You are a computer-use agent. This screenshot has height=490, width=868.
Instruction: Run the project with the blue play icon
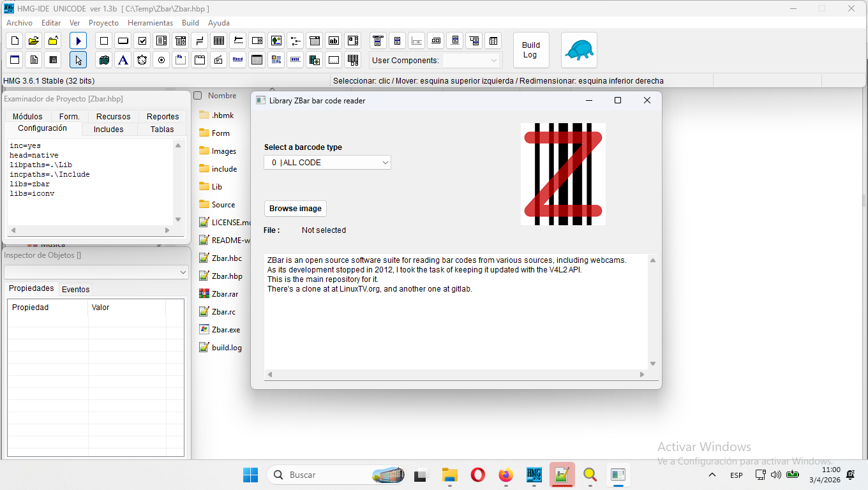(78, 41)
